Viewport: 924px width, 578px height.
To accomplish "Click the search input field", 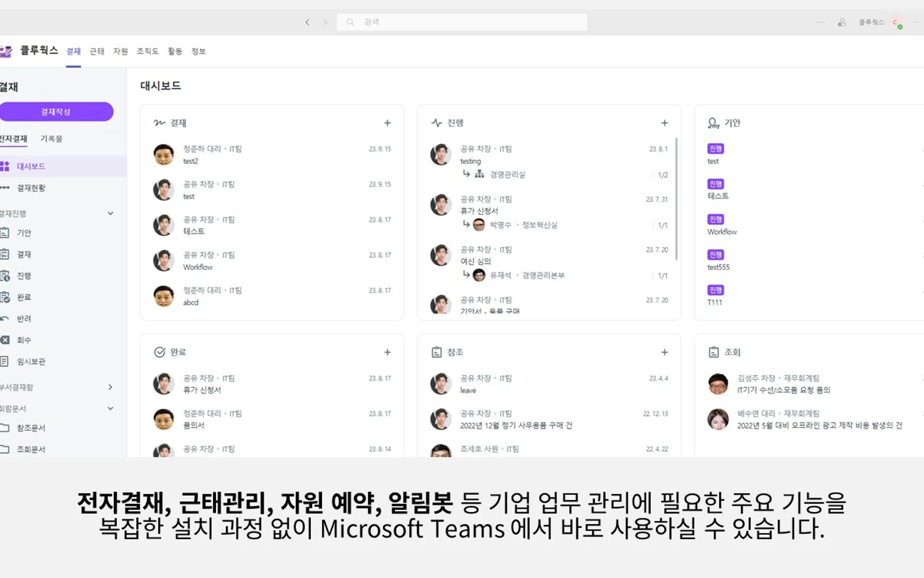I will 462,23.
